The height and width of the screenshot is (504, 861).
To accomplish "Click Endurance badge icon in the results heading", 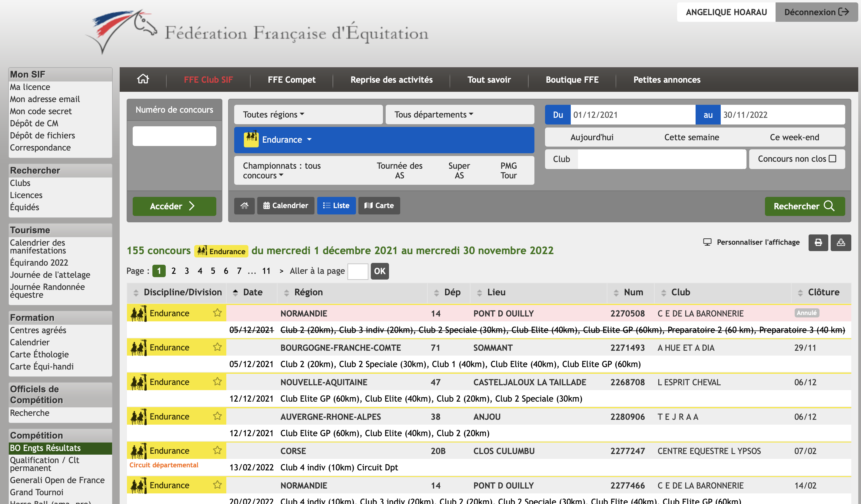I will tap(202, 251).
